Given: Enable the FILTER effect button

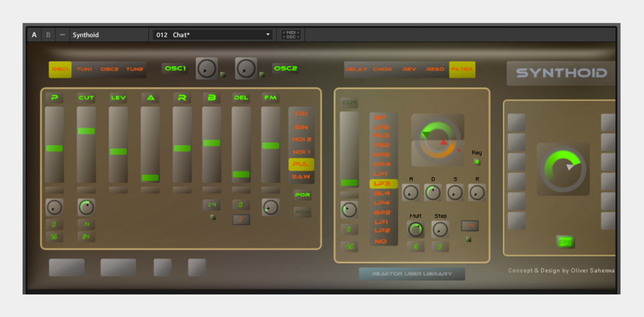Looking at the screenshot, I should pyautogui.click(x=462, y=69).
